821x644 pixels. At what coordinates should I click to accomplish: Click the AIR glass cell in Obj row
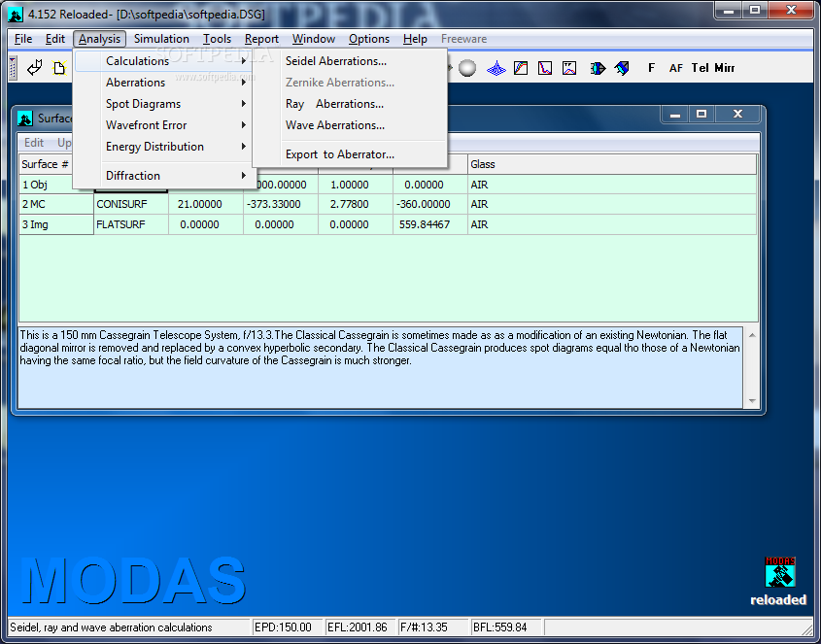pos(612,185)
